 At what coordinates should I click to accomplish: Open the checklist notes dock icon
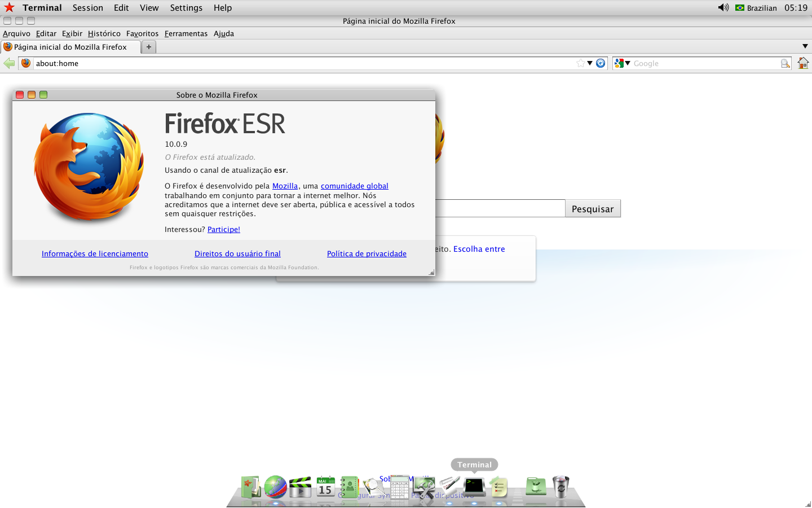pyautogui.click(x=499, y=487)
